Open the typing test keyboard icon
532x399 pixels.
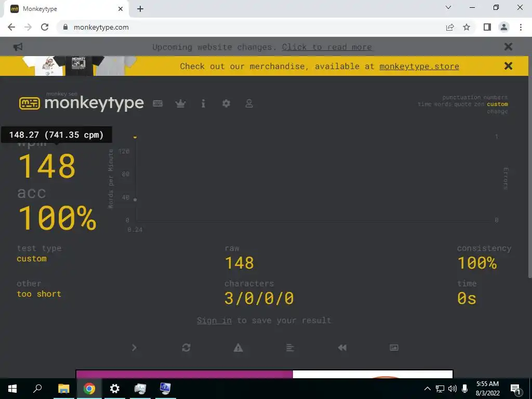157,103
